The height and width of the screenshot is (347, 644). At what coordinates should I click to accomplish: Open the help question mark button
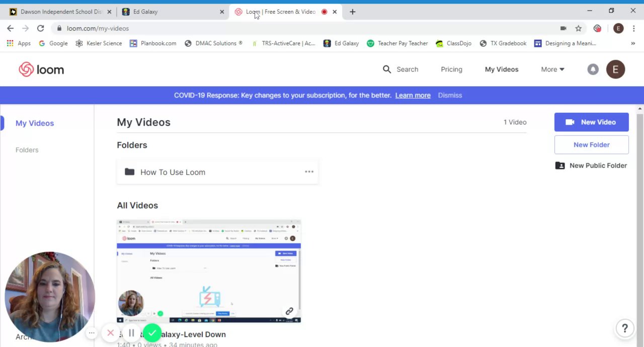[625, 328]
